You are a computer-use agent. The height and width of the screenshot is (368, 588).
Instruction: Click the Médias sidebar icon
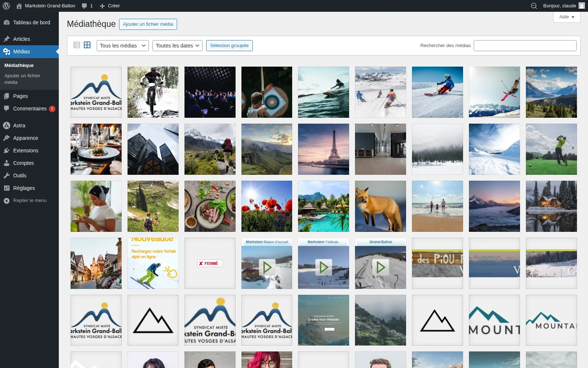[x=7, y=52]
